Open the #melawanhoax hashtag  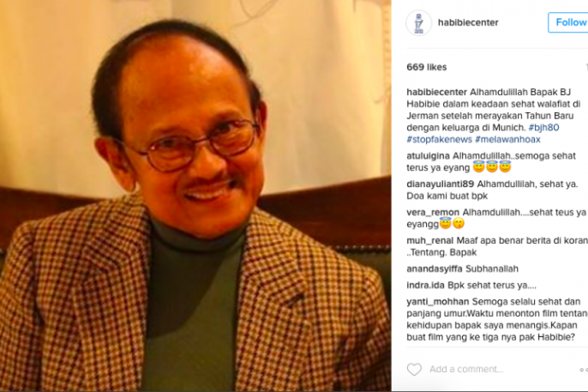point(507,140)
